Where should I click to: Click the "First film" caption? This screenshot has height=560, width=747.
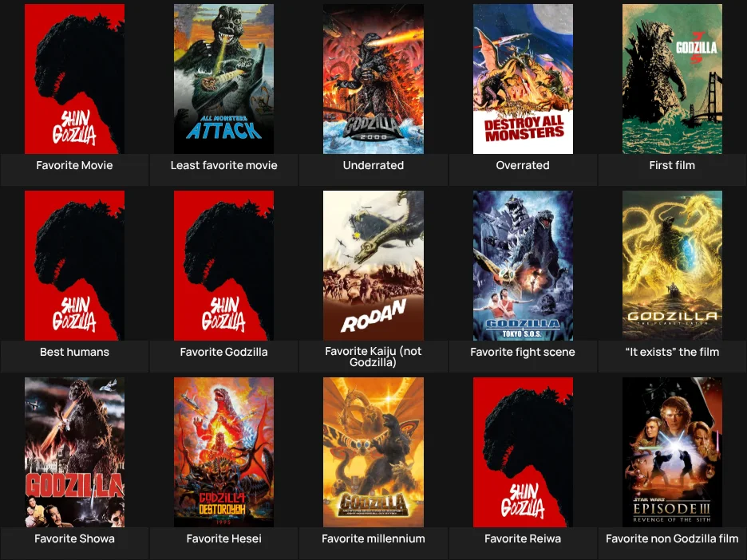pyautogui.click(x=672, y=166)
